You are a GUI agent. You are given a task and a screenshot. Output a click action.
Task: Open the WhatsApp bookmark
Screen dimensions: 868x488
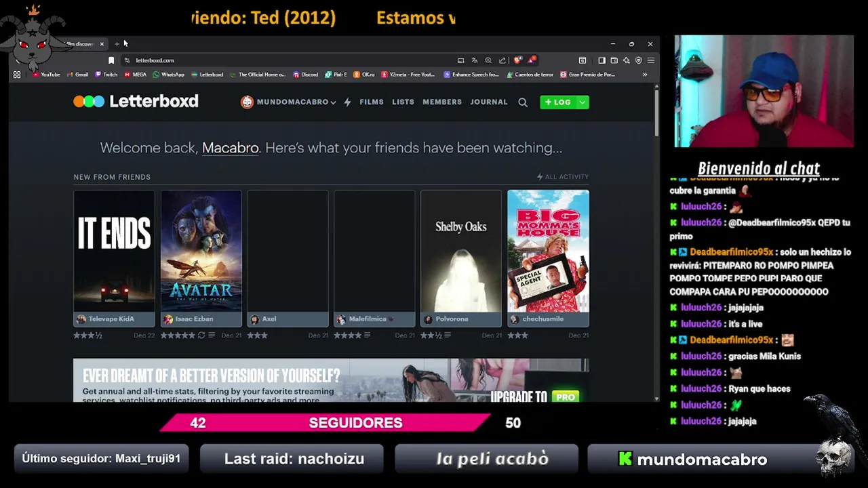(x=169, y=75)
